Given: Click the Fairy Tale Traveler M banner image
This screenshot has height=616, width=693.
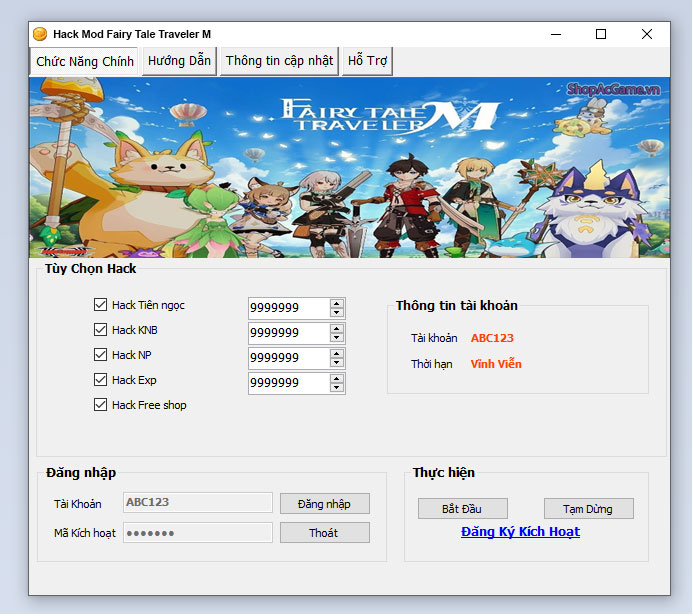Looking at the screenshot, I should (349, 167).
